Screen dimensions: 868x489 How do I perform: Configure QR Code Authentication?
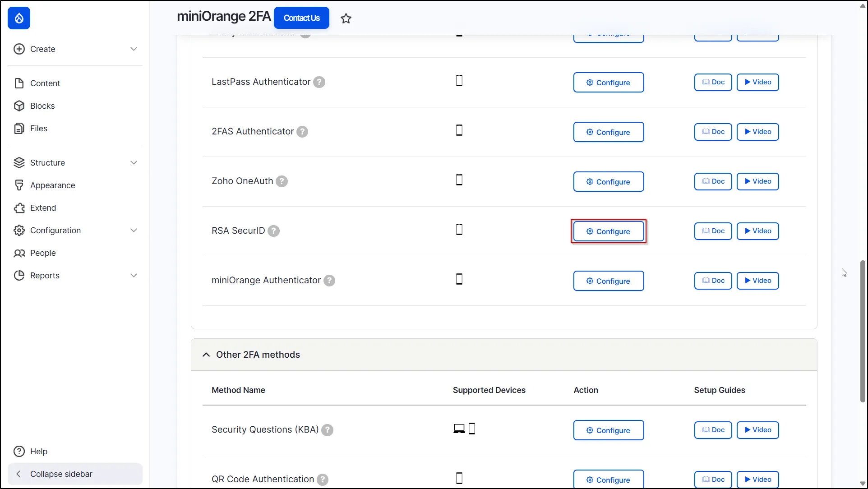coord(609,479)
